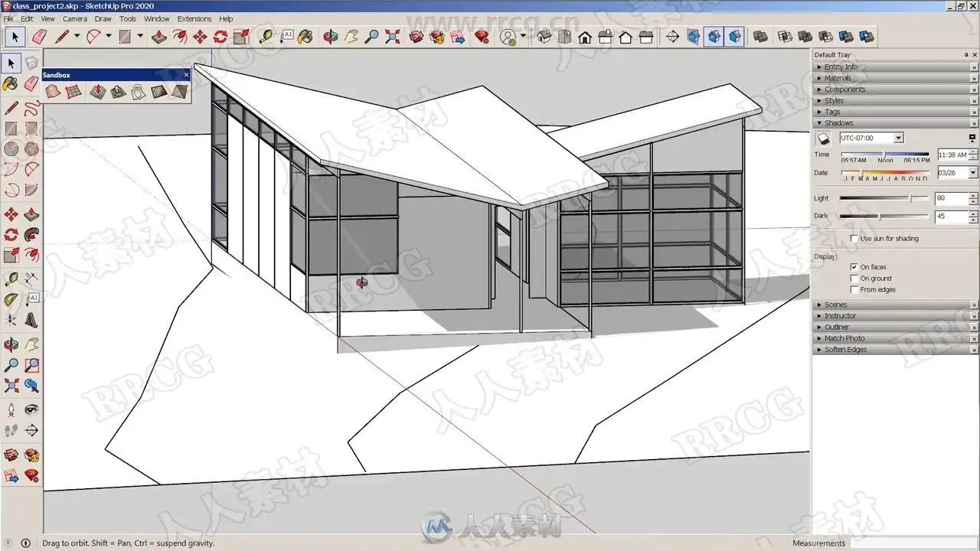
Task: Pick the Push/Pull tool in the top toolbar
Action: click(158, 36)
